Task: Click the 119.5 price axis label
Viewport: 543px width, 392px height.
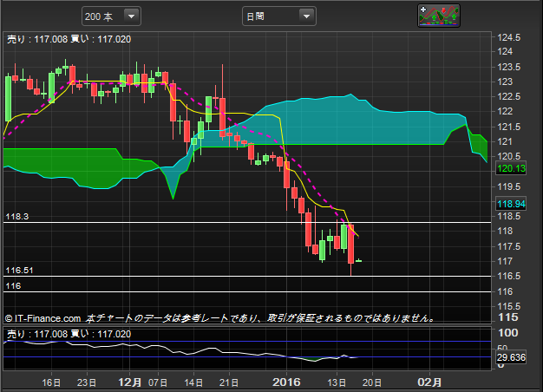Action: [x=508, y=186]
